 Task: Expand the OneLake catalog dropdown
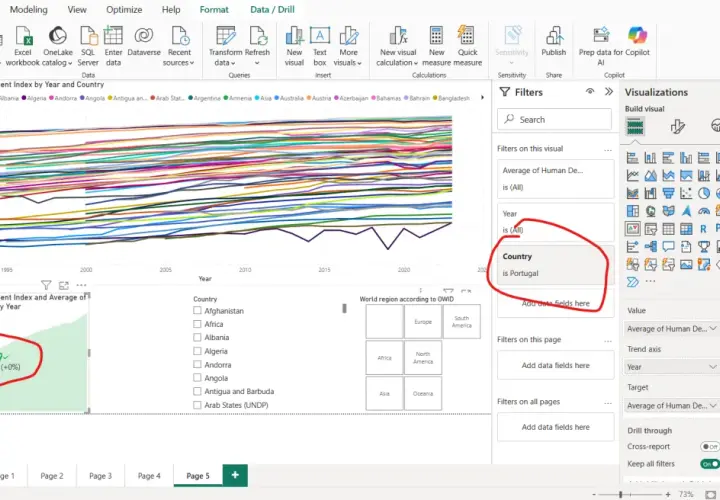70,63
